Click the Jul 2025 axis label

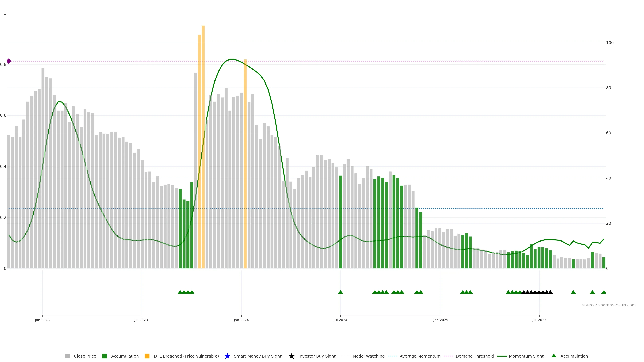coord(539,320)
